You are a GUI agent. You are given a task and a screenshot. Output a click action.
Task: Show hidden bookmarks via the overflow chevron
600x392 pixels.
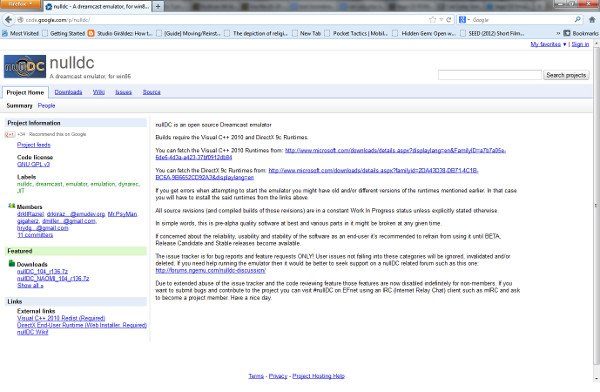tap(558, 33)
